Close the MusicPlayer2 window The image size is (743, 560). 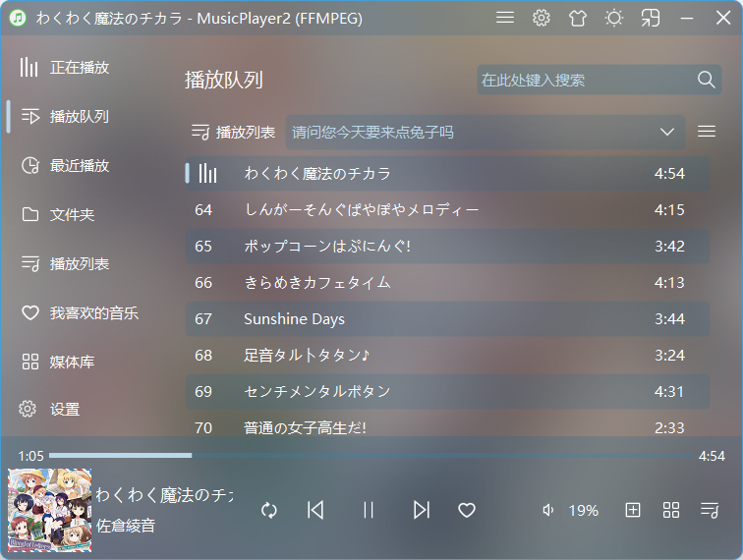click(x=723, y=18)
